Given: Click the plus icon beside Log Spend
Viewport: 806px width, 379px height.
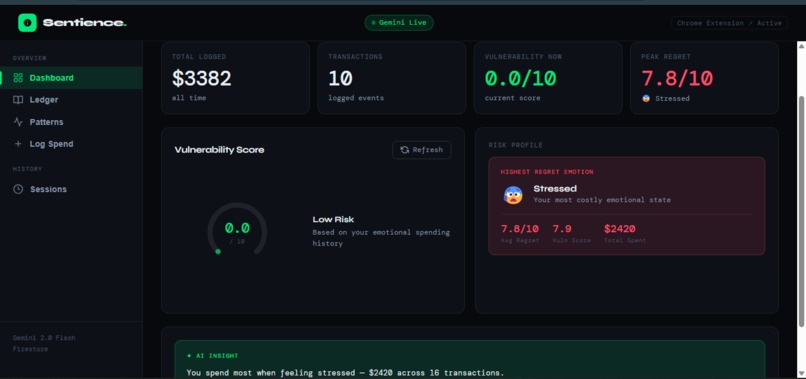Looking at the screenshot, I should point(18,144).
